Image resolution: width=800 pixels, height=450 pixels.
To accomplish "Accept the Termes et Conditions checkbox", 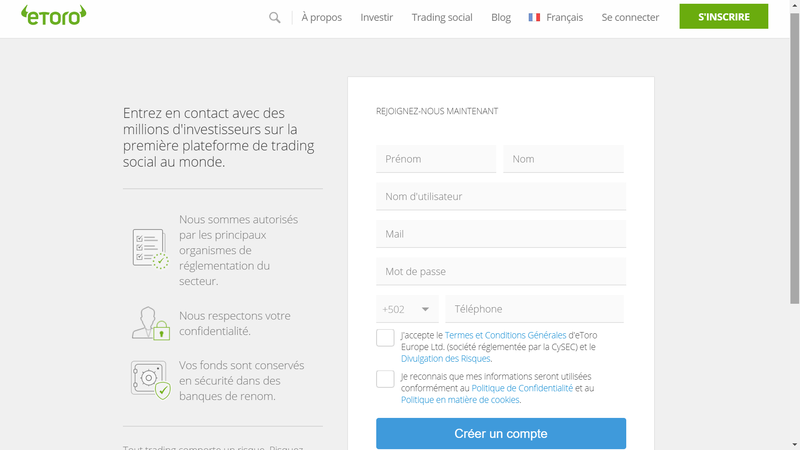I will pyautogui.click(x=385, y=338).
